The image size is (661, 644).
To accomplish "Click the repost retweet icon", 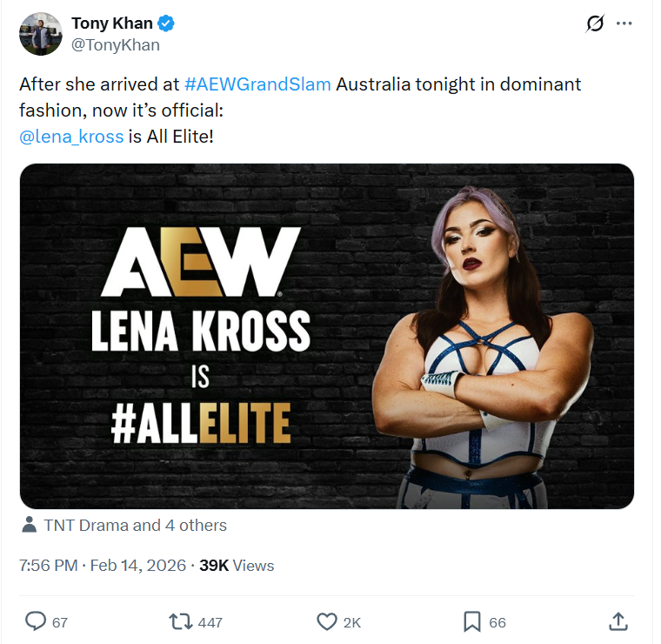I will pos(180,621).
